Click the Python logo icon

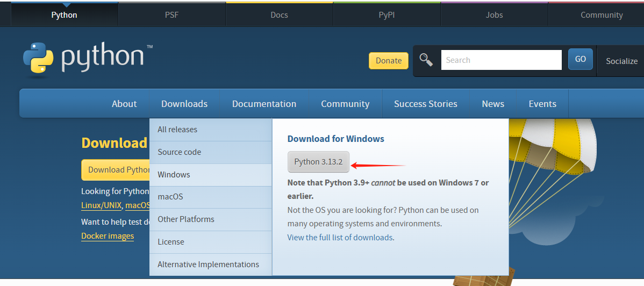coord(38,58)
